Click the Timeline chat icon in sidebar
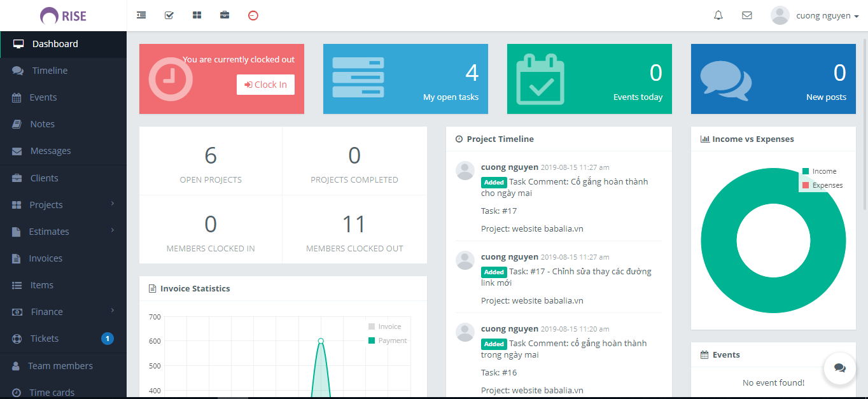 pos(18,71)
